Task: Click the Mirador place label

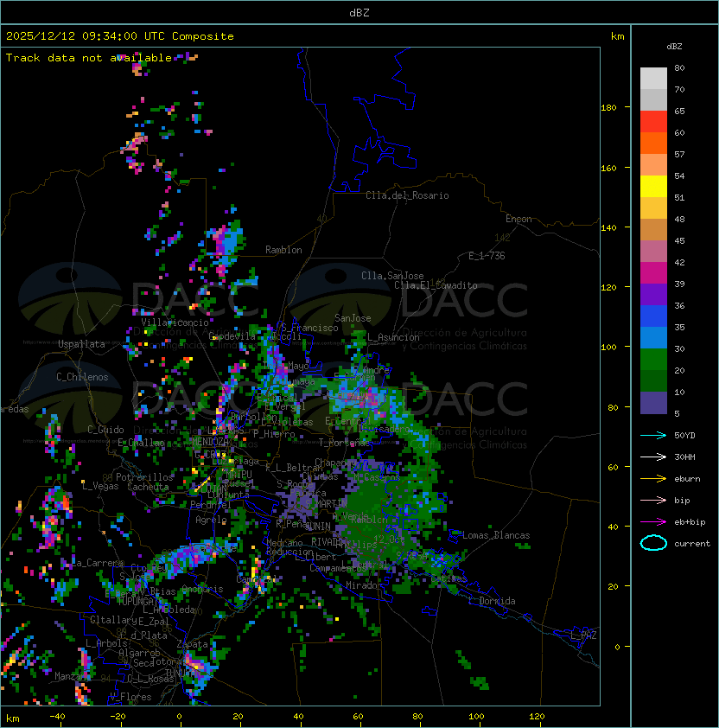Action: coord(364,585)
